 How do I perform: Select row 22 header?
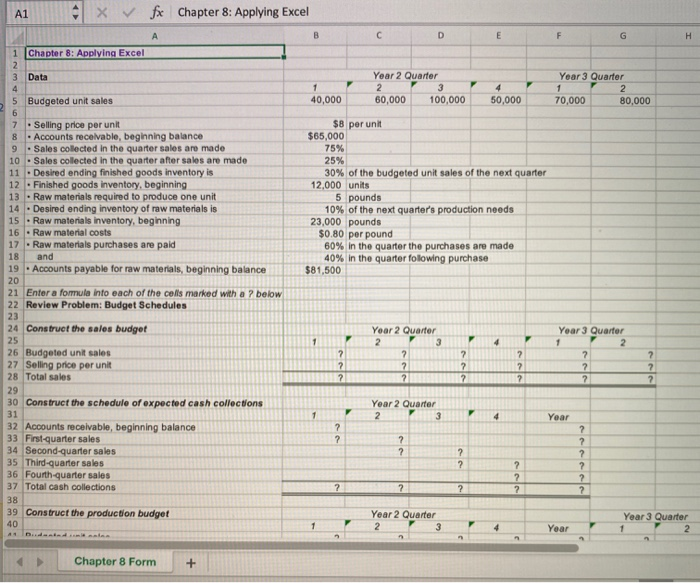coord(13,305)
